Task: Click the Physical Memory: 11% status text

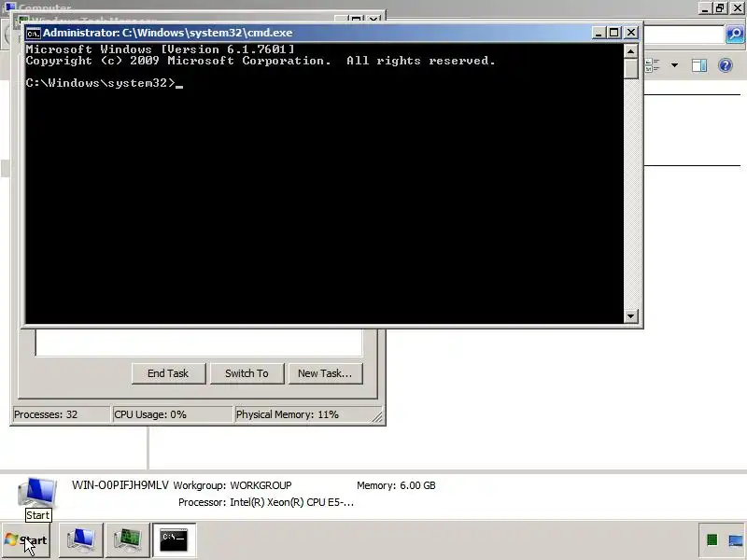Action: point(288,414)
